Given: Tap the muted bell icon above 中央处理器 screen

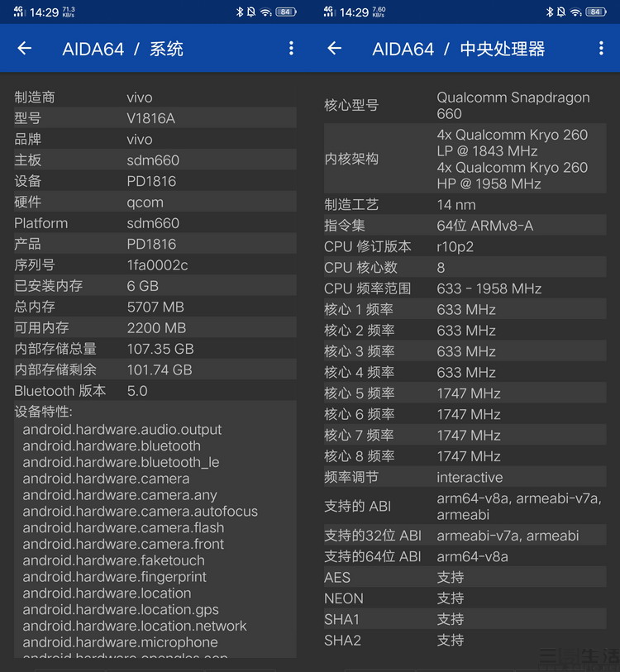Looking at the screenshot, I should 560,12.
